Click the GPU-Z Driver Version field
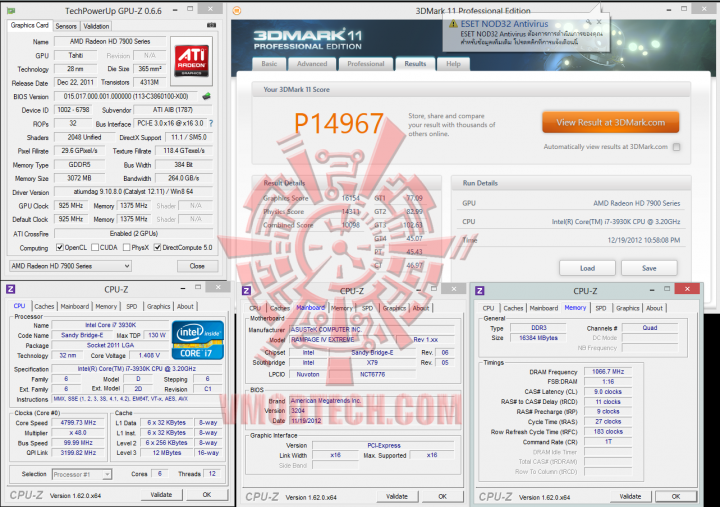The image size is (720, 507). [x=133, y=192]
